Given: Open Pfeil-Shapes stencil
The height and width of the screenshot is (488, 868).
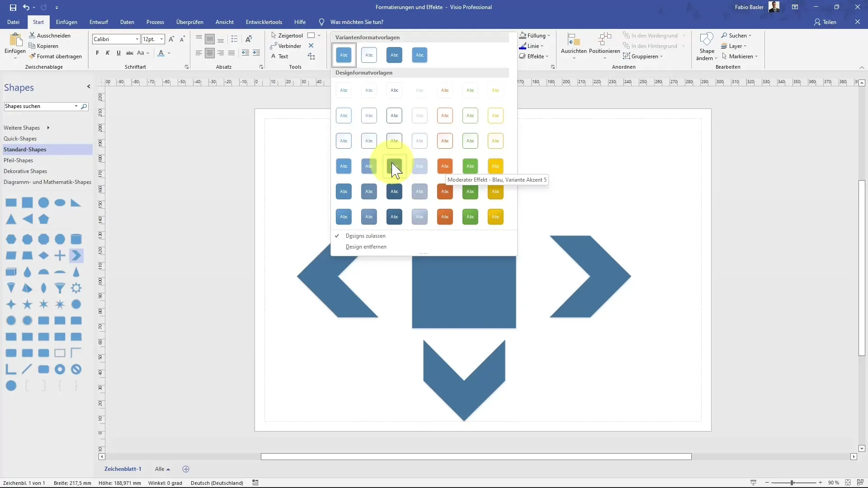Looking at the screenshot, I should 19,160.
